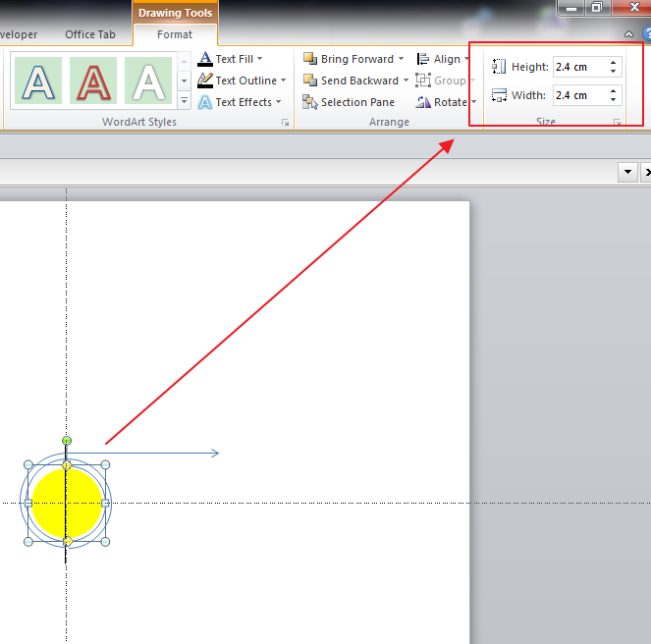The height and width of the screenshot is (644, 651).
Task: Click the bottom-right corner sizing handle
Action: [x=105, y=542]
